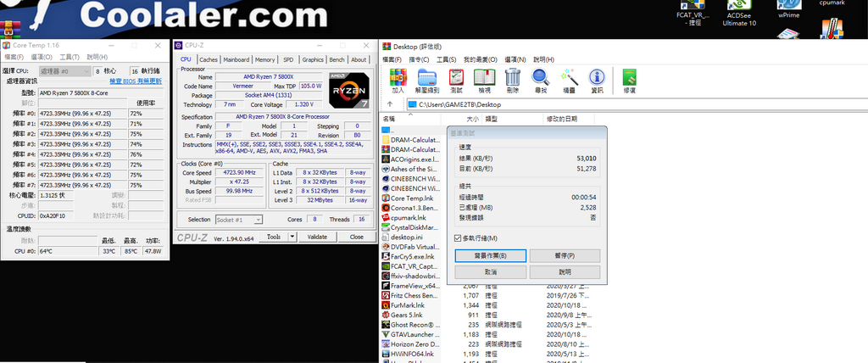Click the 修復 (Repair) toolbar icon
The height and width of the screenshot is (363, 868).
629,81
